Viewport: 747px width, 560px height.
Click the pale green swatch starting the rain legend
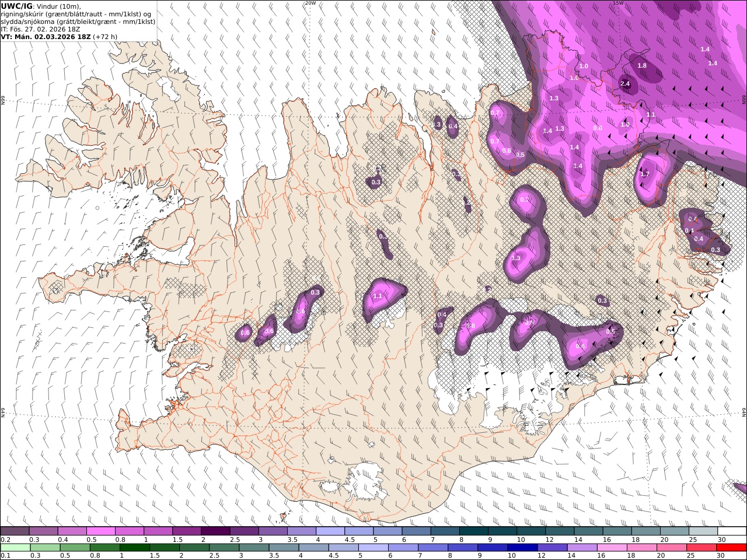15,548
